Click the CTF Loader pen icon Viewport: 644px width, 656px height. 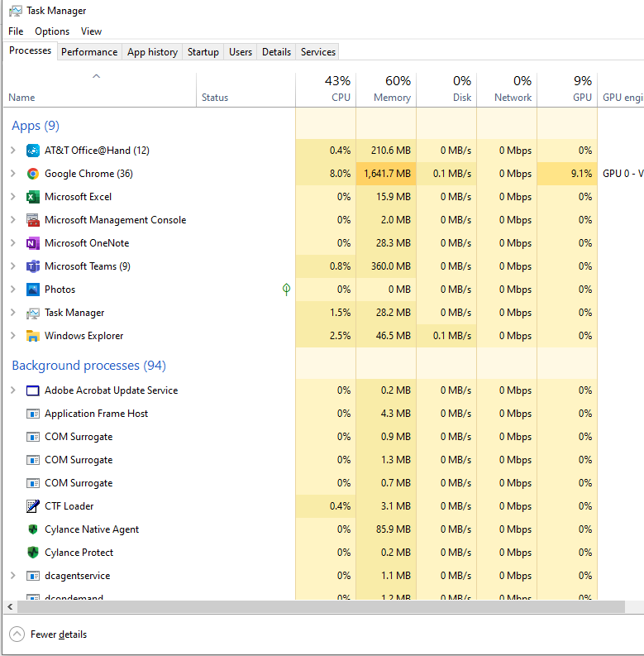click(x=32, y=506)
